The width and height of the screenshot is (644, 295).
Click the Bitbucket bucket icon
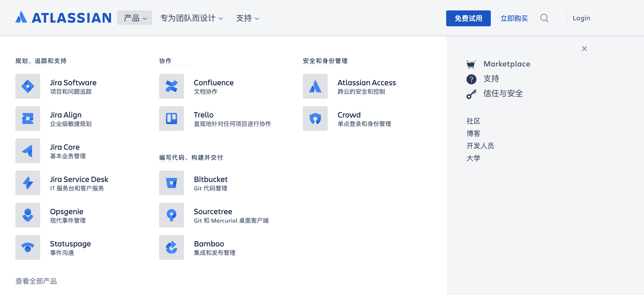[171, 183]
